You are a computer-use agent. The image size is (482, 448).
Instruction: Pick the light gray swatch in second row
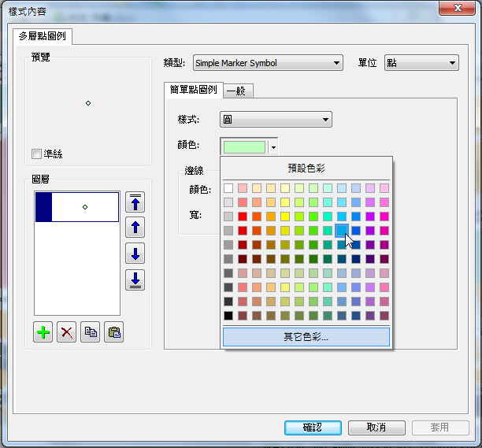click(228, 202)
